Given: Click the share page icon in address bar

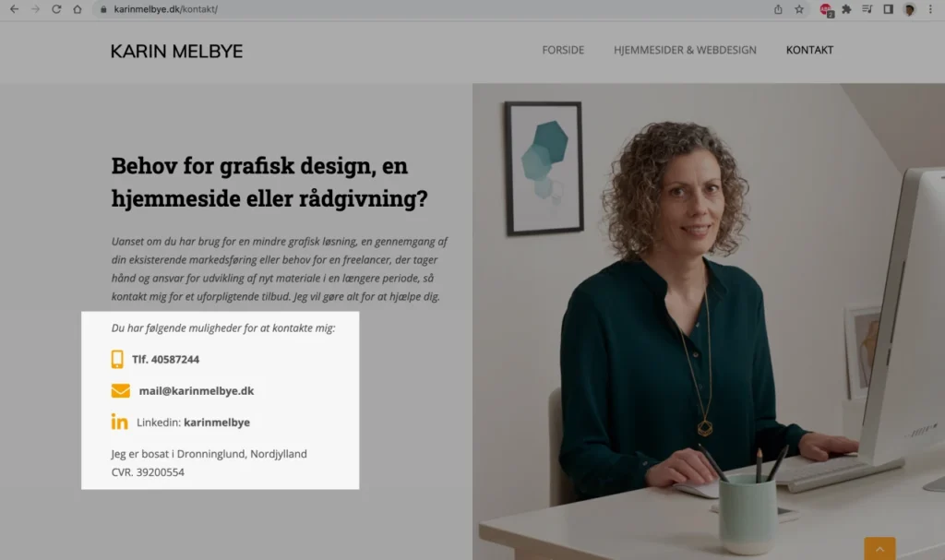Looking at the screenshot, I should click(x=778, y=9).
